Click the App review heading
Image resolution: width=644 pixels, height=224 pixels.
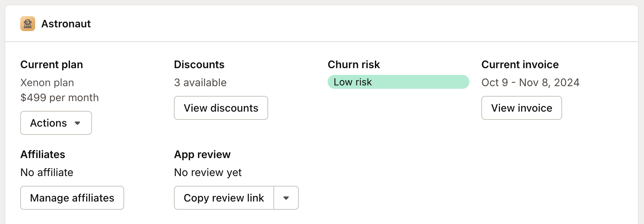pos(202,154)
